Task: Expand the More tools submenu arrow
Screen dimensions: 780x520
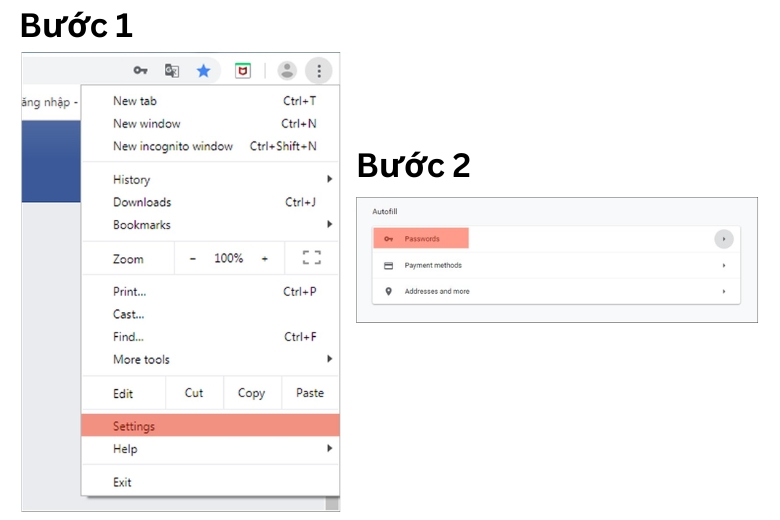Action: (x=329, y=359)
